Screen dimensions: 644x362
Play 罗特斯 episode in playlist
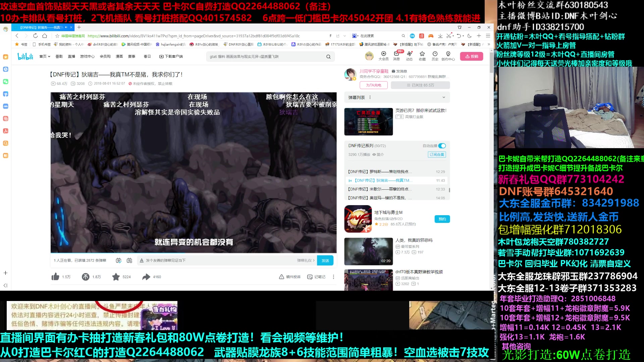(x=397, y=172)
